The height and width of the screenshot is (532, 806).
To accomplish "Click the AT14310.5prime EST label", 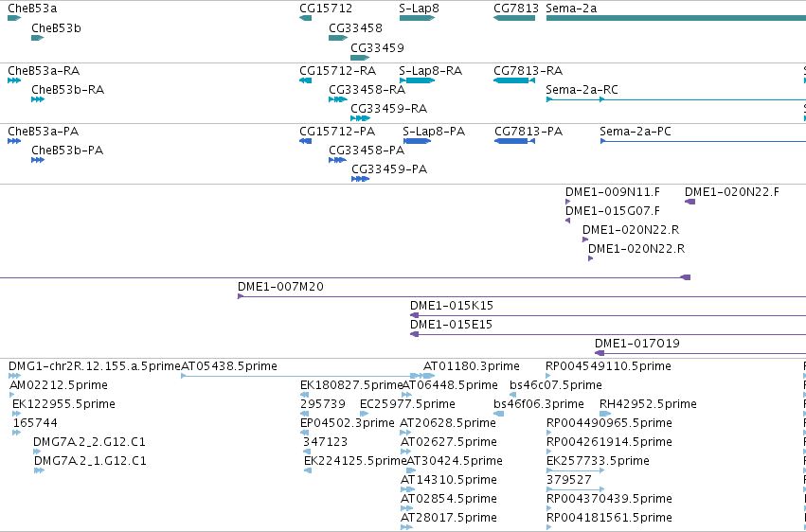I will coord(449,481).
